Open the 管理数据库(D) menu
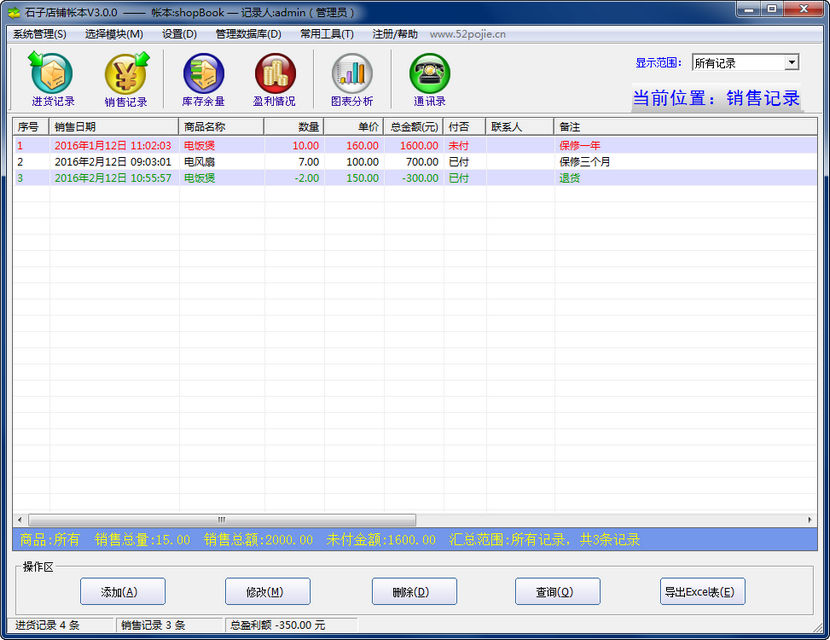Viewport: 830px width, 640px height. pyautogui.click(x=248, y=34)
